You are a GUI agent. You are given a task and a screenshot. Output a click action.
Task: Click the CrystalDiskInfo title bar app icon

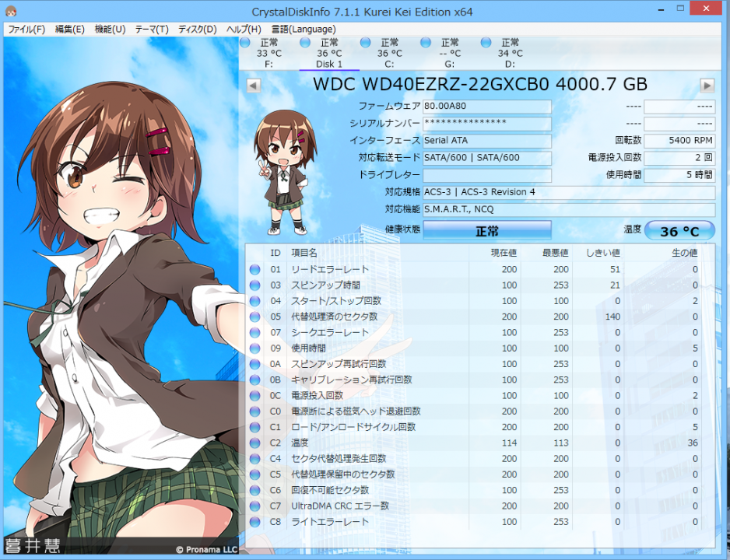[x=11, y=11]
